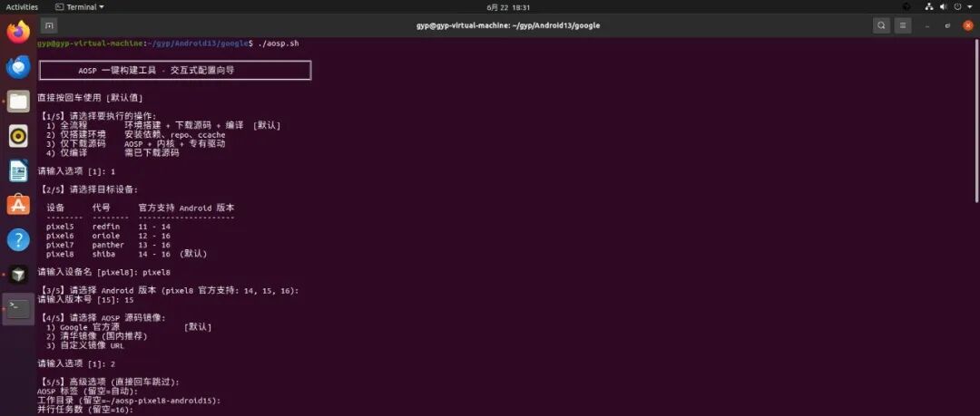
Task: Open the clock showing 6月 22 18:31
Action: click(x=508, y=7)
